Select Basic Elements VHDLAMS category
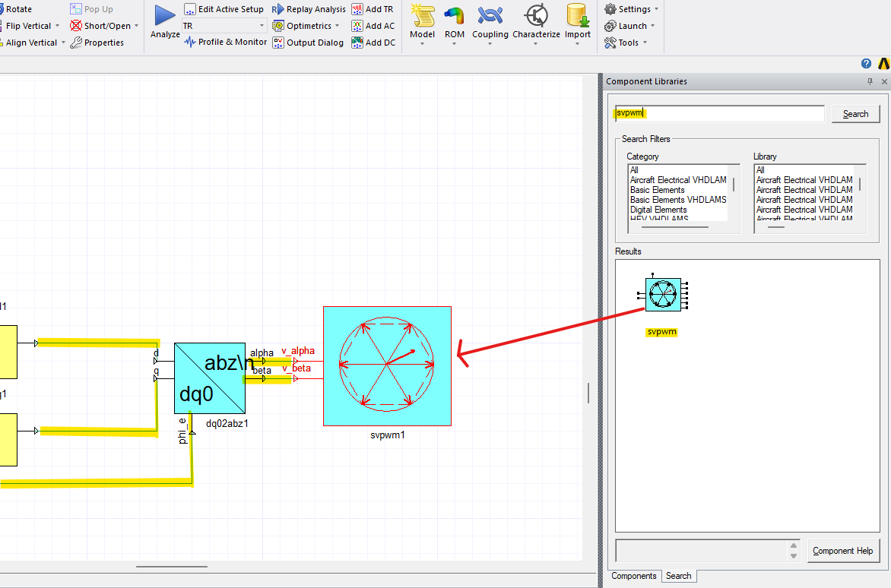This screenshot has height=588, width=891. pos(678,200)
